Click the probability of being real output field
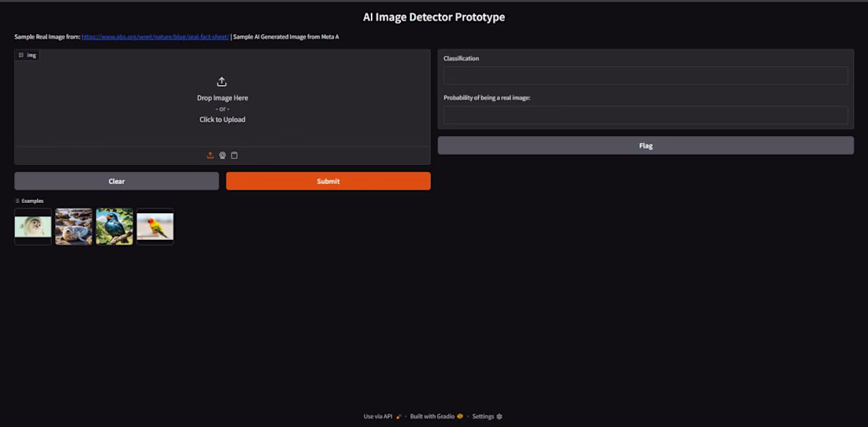 point(645,114)
